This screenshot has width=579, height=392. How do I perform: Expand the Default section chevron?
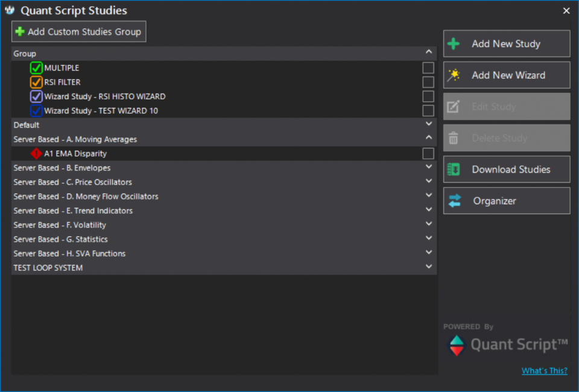(x=429, y=124)
